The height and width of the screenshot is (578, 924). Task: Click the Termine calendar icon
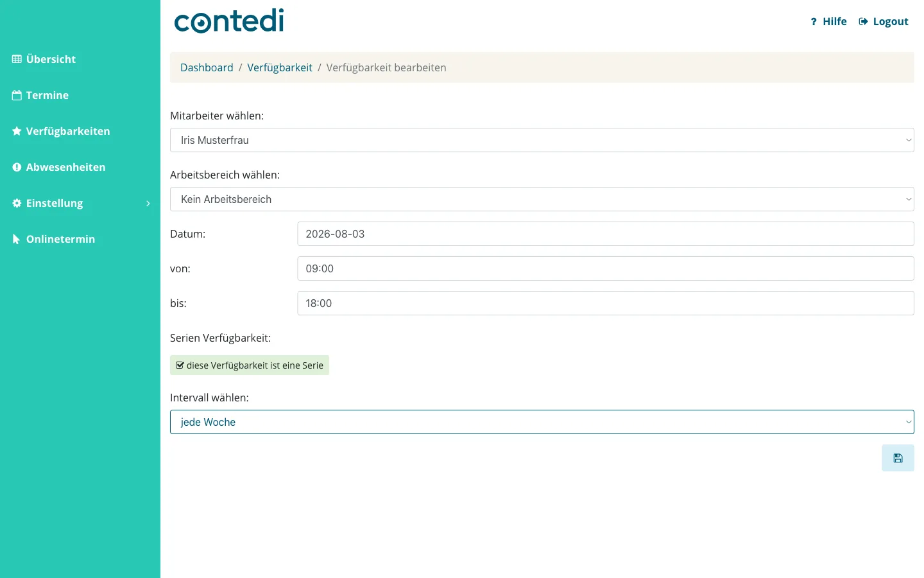point(17,95)
